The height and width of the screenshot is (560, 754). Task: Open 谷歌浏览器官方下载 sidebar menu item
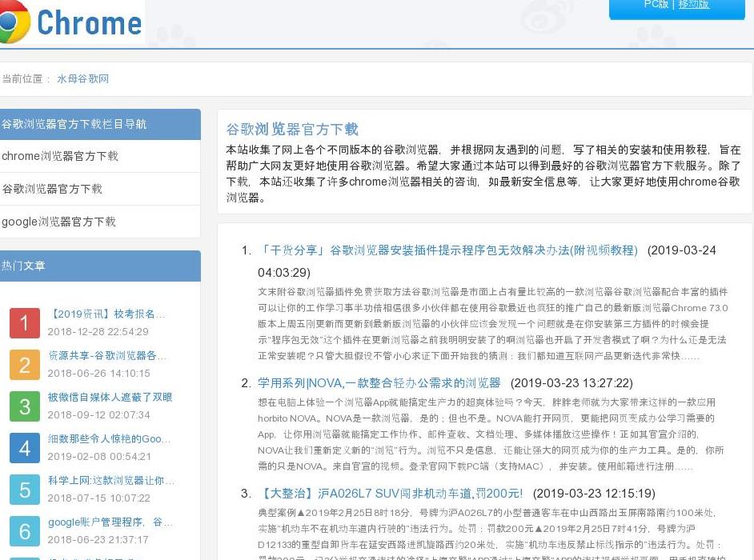pos(98,189)
